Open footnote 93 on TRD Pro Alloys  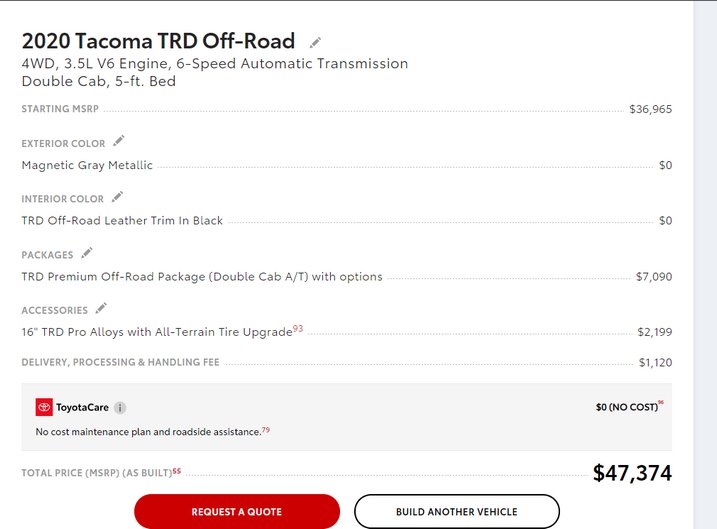298,328
